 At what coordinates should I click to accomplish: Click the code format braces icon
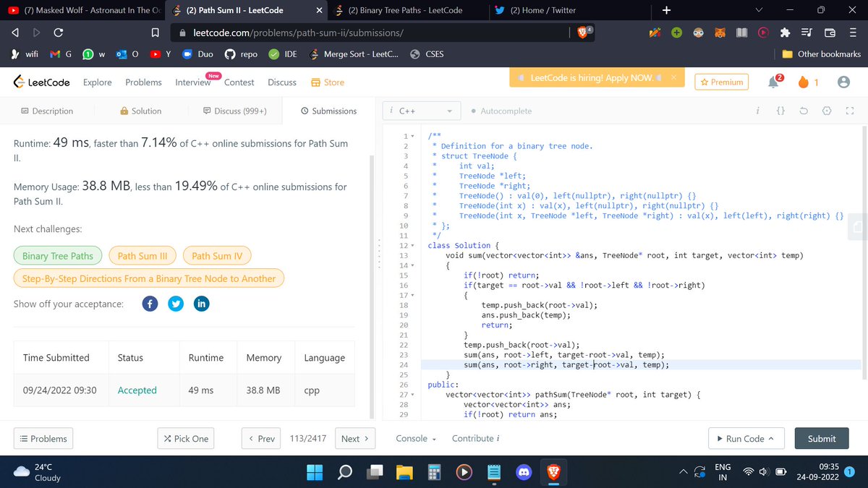780,111
